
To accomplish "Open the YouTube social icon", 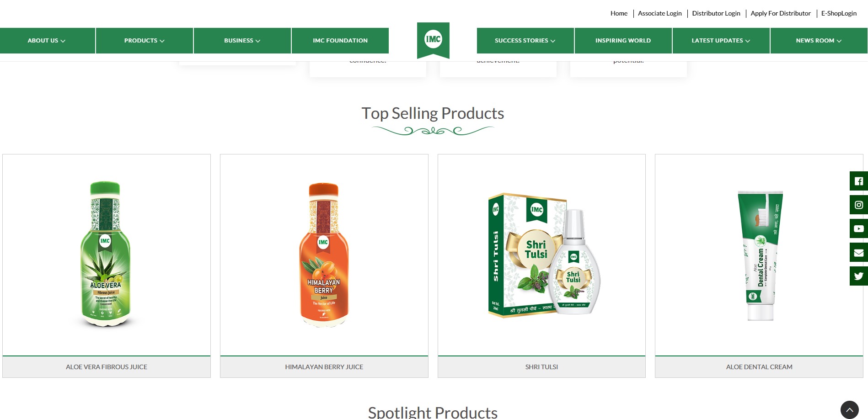I will tap(858, 228).
